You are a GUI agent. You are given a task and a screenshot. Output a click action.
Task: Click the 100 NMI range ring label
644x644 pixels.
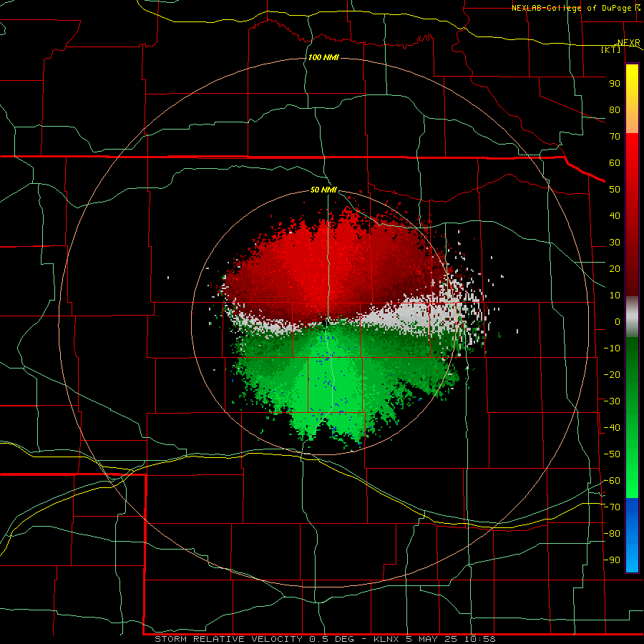[x=323, y=57]
